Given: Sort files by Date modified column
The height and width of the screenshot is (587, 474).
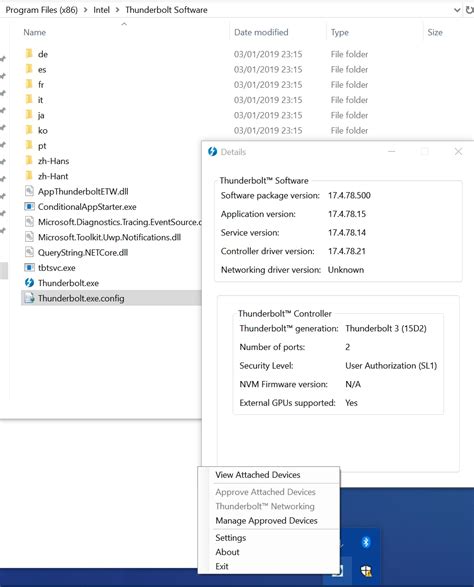Looking at the screenshot, I should point(261,32).
